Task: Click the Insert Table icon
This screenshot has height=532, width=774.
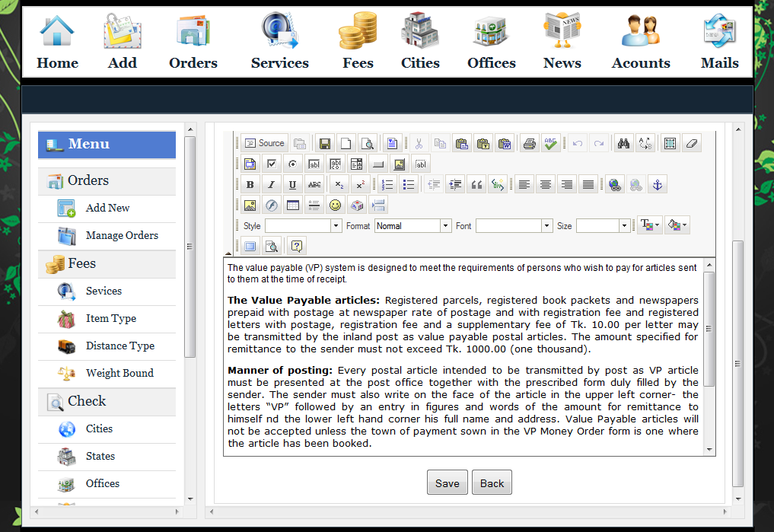Action: (293, 205)
